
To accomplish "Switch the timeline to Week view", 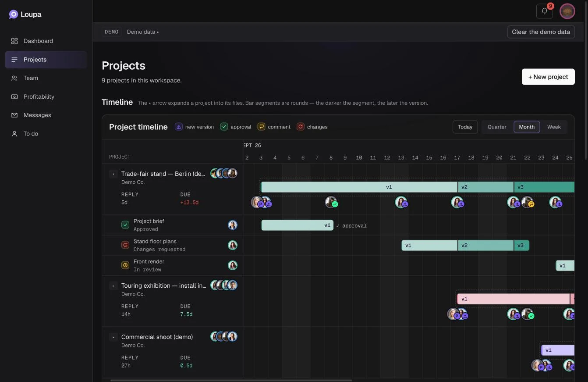I will click(x=554, y=127).
